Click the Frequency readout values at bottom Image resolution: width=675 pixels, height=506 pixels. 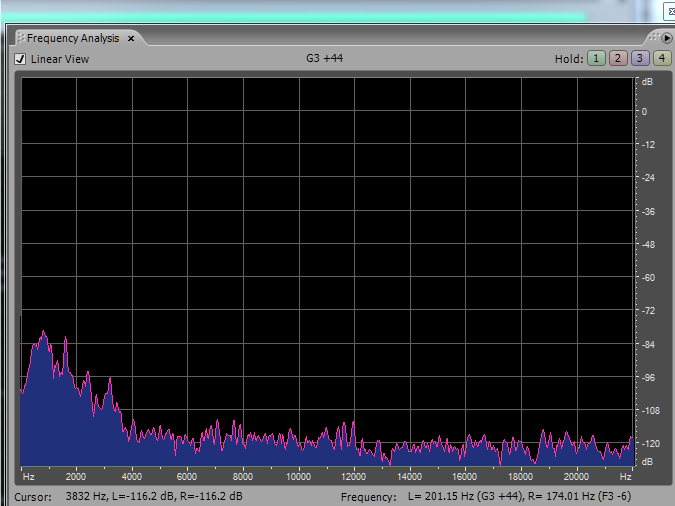[519, 497]
